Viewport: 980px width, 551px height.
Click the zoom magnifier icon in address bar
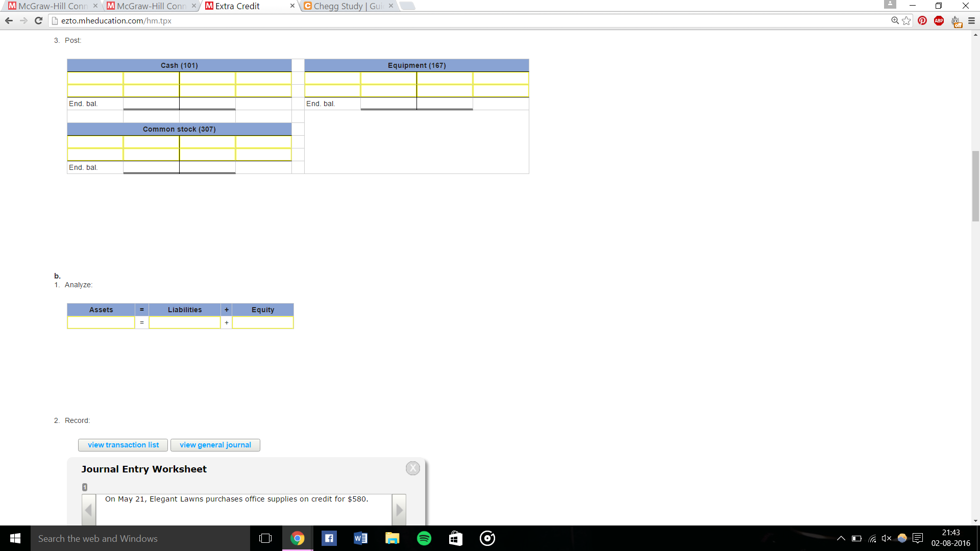tap(895, 21)
